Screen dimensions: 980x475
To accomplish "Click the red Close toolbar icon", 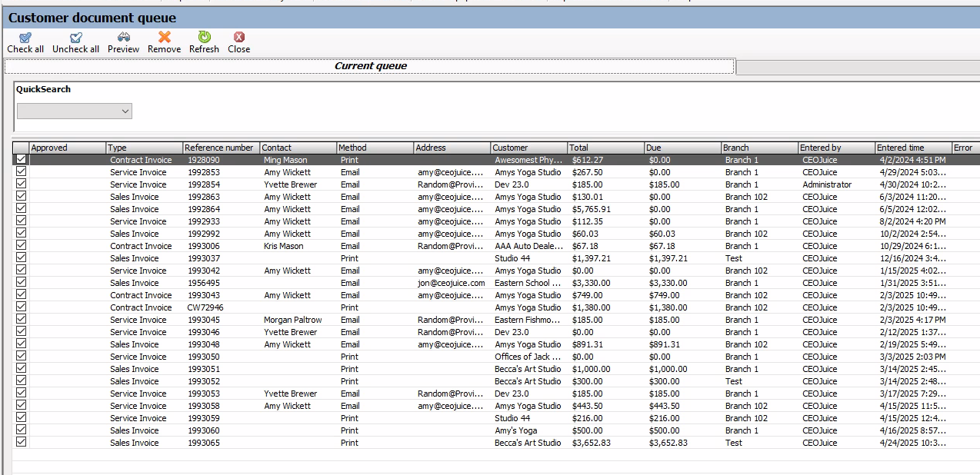I will click(x=239, y=37).
